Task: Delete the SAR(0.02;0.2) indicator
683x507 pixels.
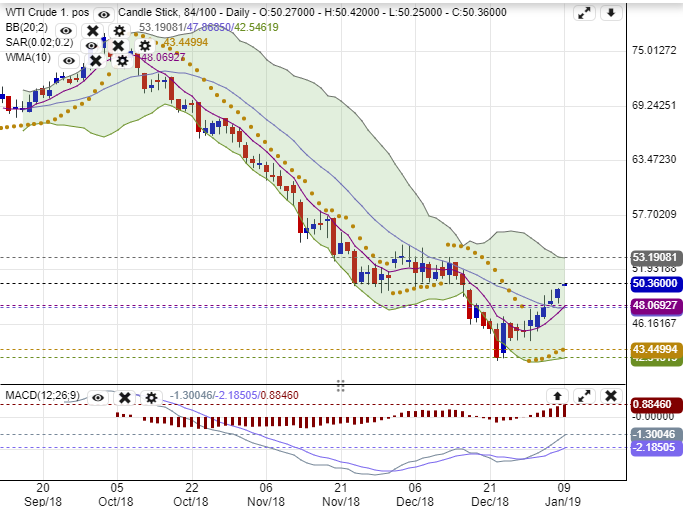Action: click(118, 45)
